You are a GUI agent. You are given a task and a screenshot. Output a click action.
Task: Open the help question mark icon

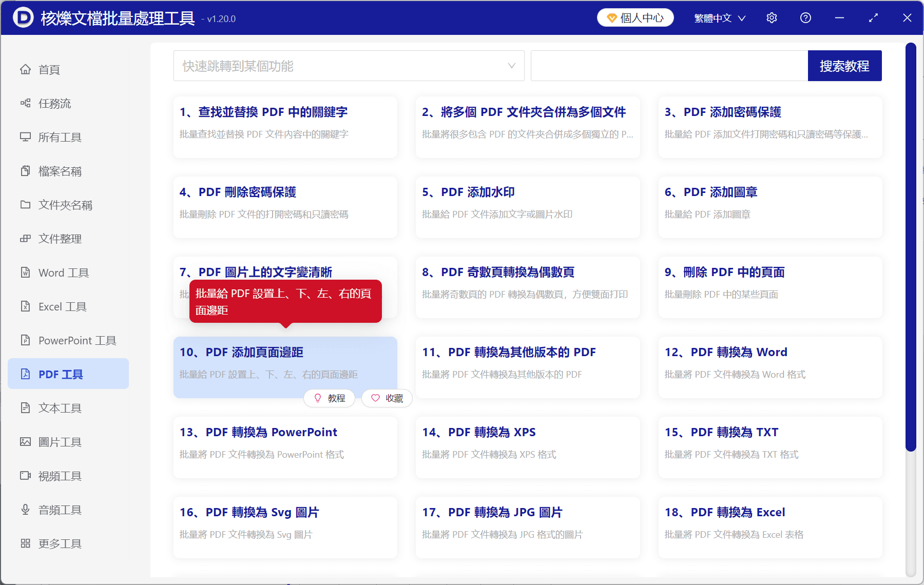pyautogui.click(x=805, y=17)
